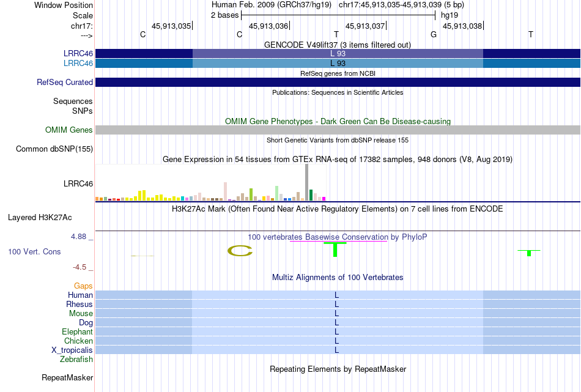Click the hg19 label by scale bar
The width and height of the screenshot is (581, 392).
(450, 15)
